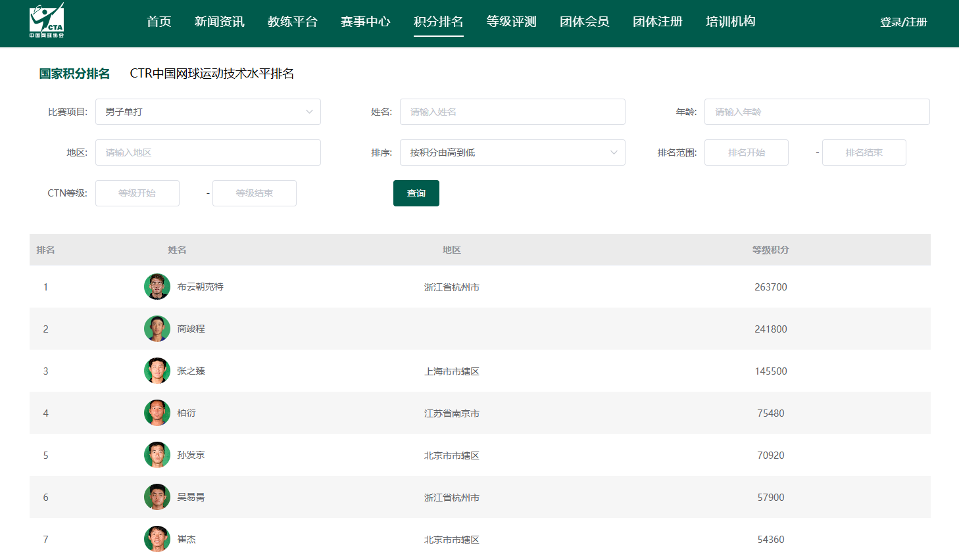
Task: Click region 江苏省南京市
Action: (452, 413)
